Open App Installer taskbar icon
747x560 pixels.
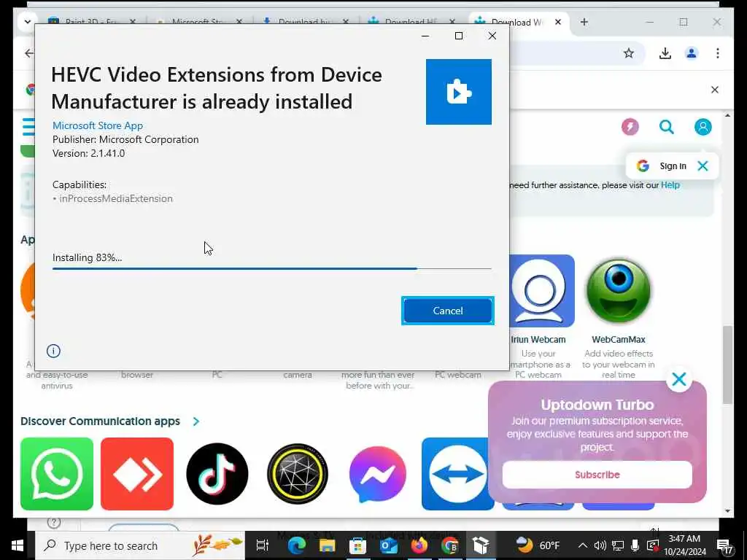coord(481,545)
